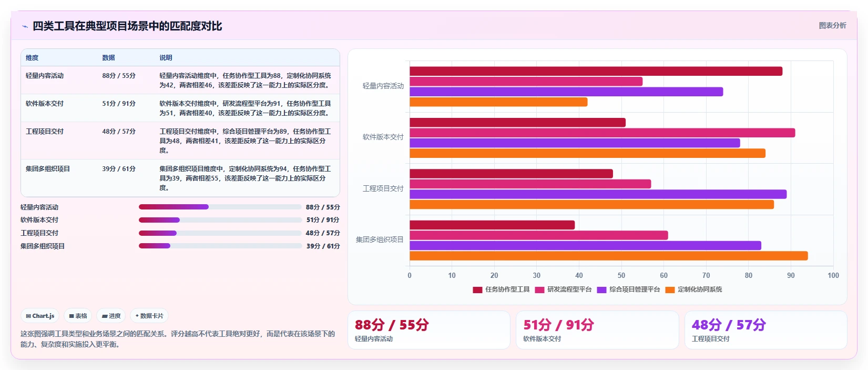Click the icon before the card title

25,26
